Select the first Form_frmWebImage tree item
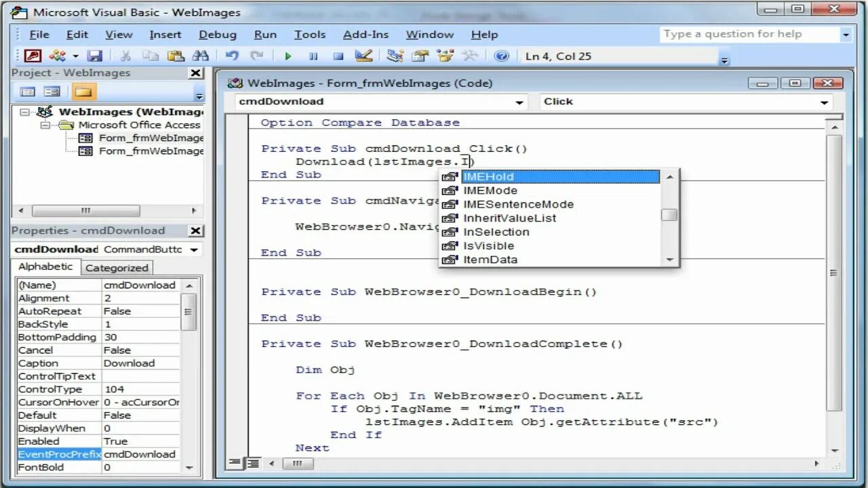 click(141, 138)
